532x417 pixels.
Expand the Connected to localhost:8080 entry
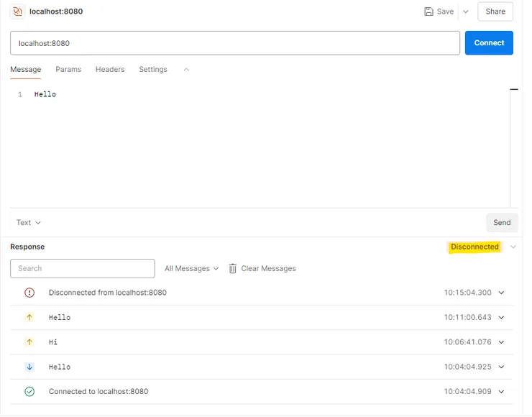click(502, 392)
